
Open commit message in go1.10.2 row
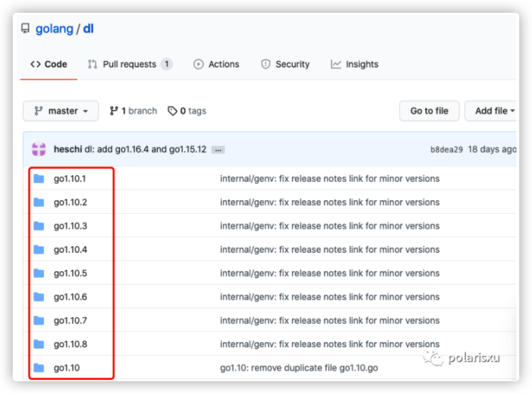[x=330, y=202]
